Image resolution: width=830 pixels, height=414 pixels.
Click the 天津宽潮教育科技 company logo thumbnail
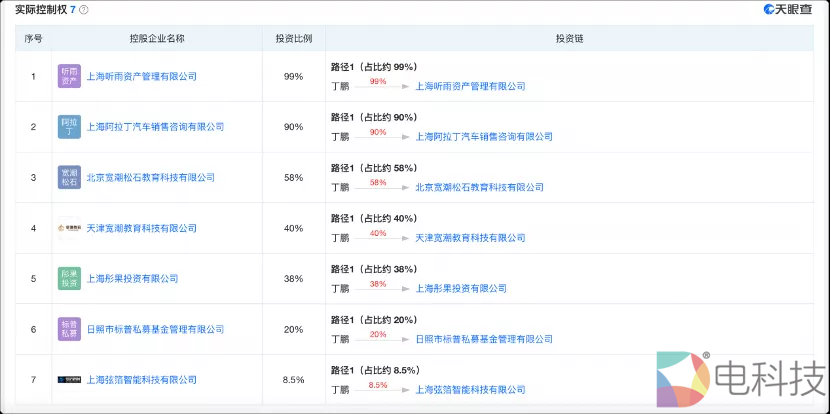pyautogui.click(x=69, y=228)
